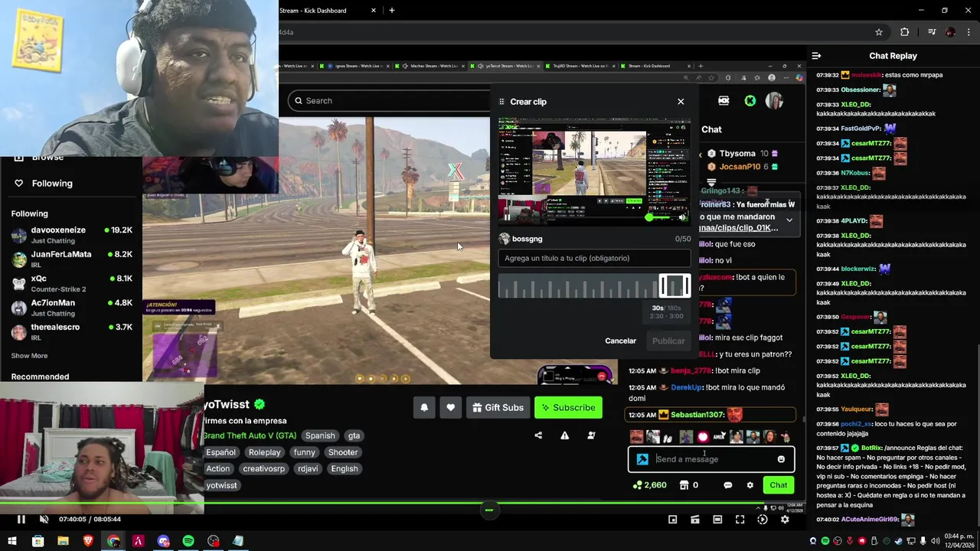Open JuanFerLaMata channel in sidebar
980x551 pixels.
tap(71, 259)
